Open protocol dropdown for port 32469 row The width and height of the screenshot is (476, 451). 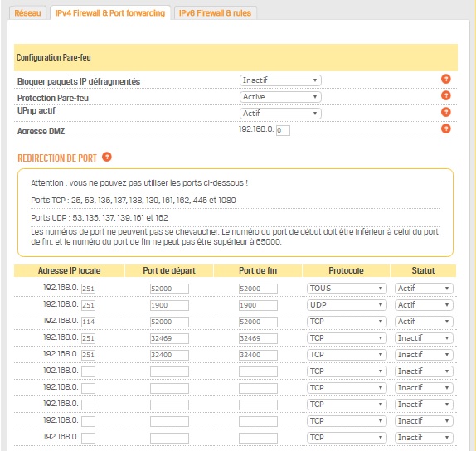tap(347, 338)
